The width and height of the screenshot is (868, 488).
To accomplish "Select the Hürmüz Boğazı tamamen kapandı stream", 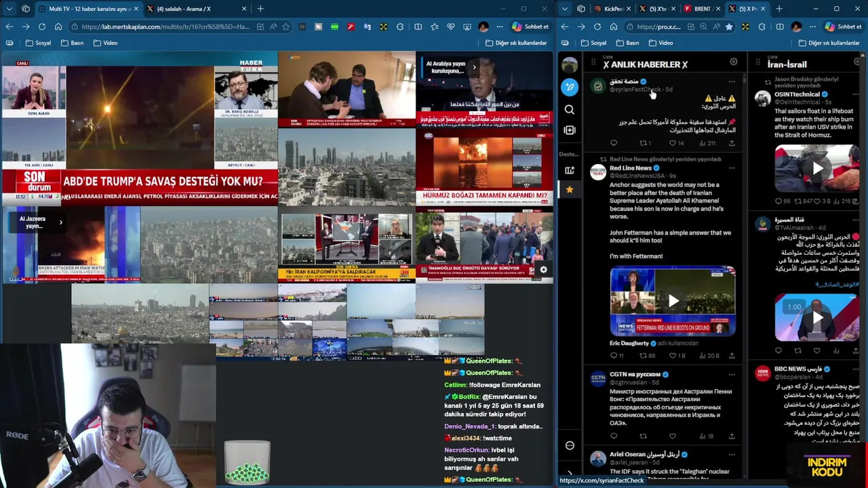I will point(485,167).
